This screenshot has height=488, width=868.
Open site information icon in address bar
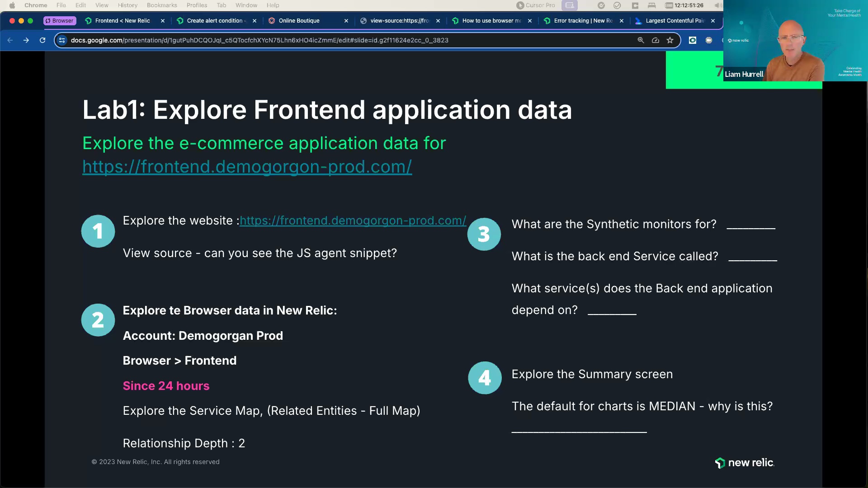[62, 40]
